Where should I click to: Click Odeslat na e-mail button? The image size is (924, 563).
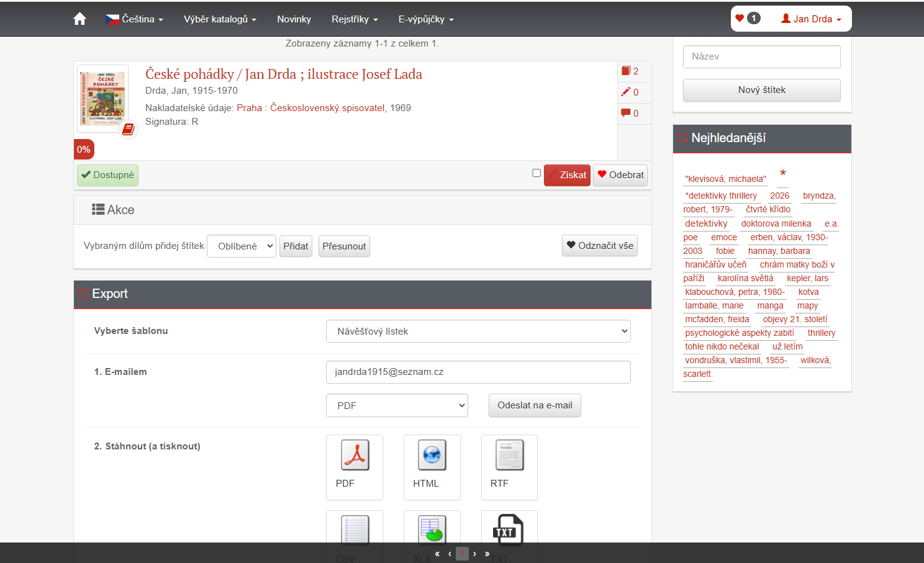tap(535, 405)
